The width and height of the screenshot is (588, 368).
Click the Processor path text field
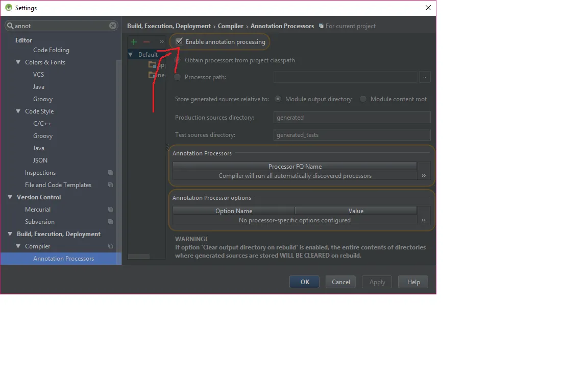[346, 77]
